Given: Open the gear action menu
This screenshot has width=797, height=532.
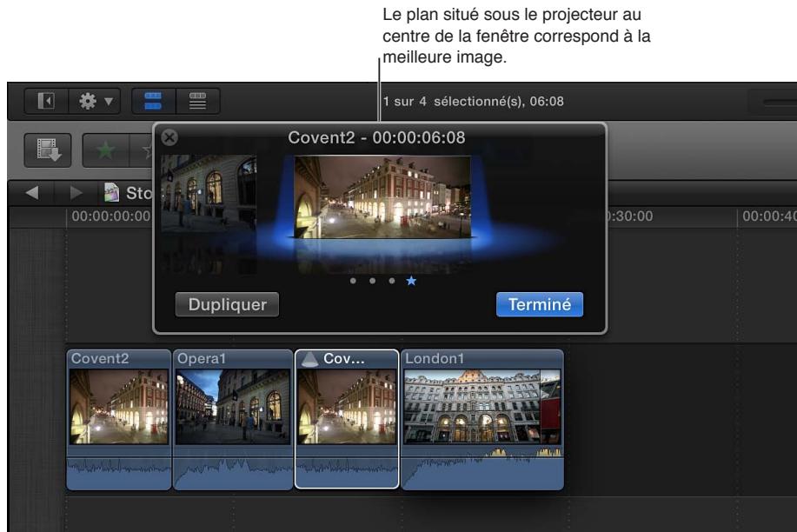Looking at the screenshot, I should tap(95, 101).
